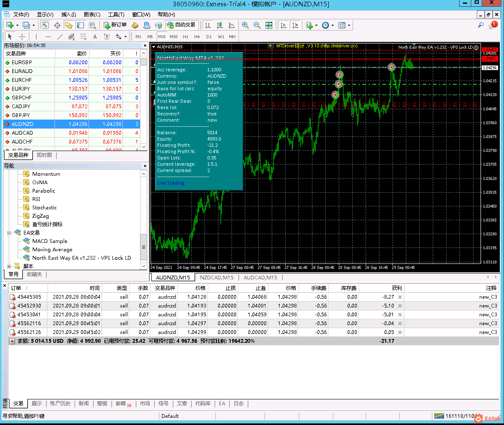Collapse the EA交易 tree node
Screen dimensions: 504x425
(9, 232)
